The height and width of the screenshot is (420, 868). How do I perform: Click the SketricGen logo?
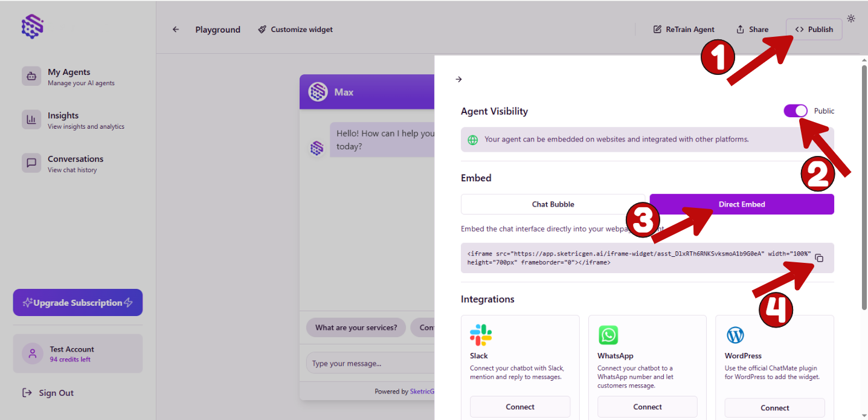[31, 26]
